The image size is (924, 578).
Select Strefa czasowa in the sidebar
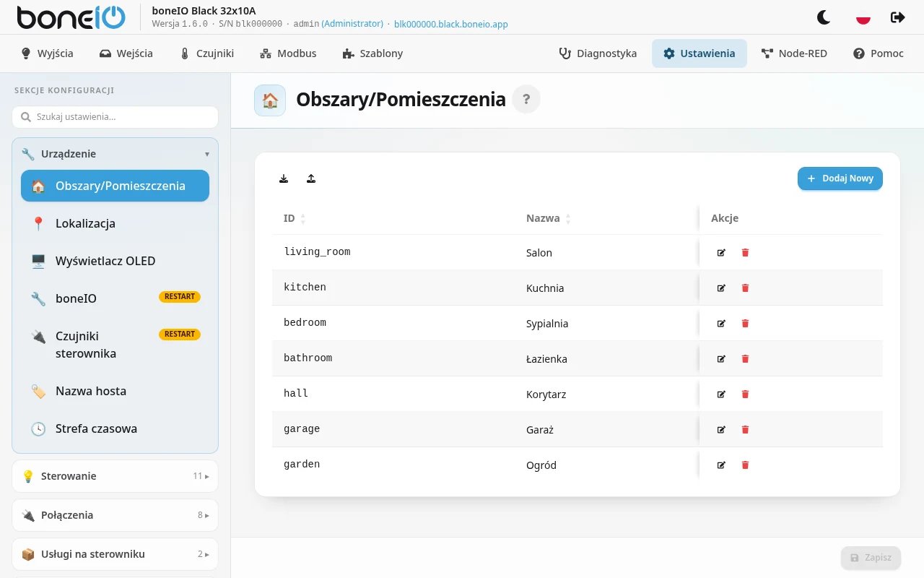115,428
